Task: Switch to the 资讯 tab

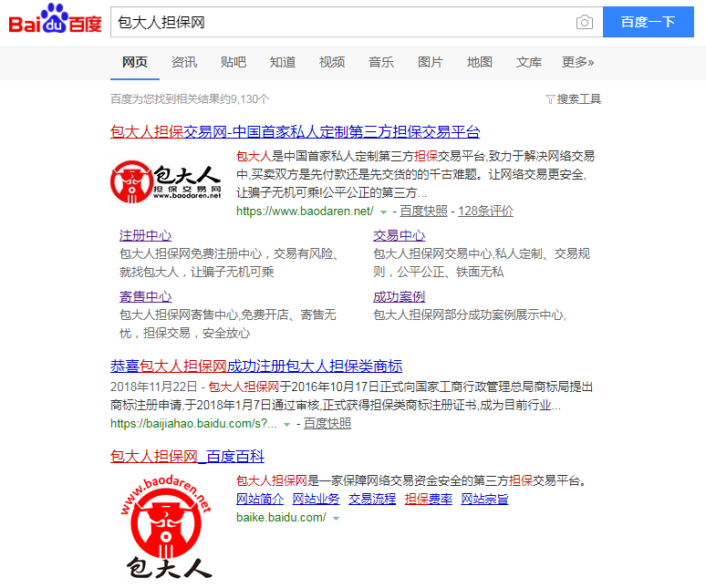Action: 183,62
